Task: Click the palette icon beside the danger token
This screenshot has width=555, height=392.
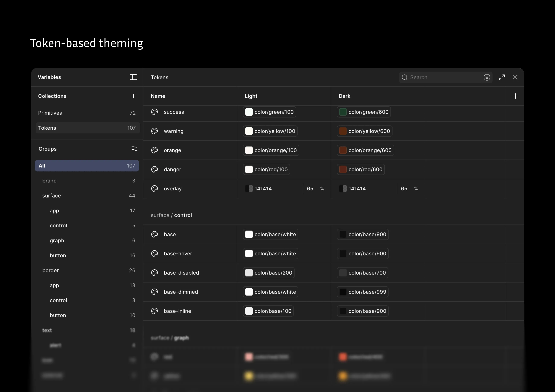Action: [154, 169]
